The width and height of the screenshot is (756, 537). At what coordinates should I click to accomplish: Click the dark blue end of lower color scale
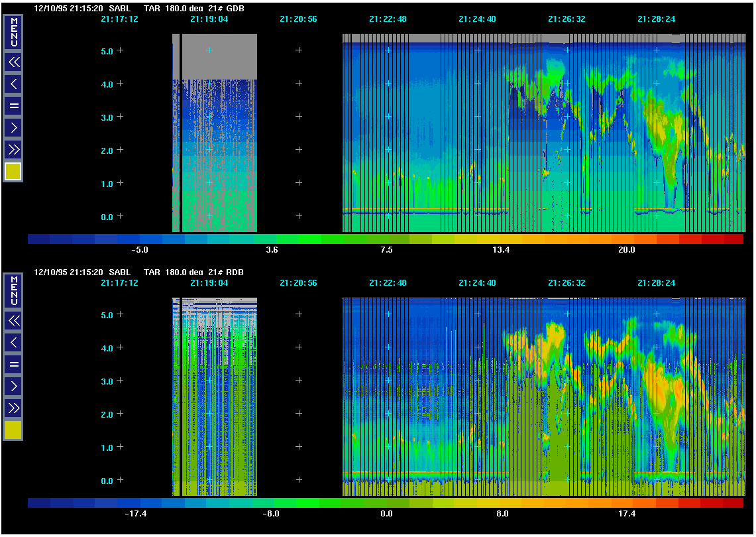point(38,503)
